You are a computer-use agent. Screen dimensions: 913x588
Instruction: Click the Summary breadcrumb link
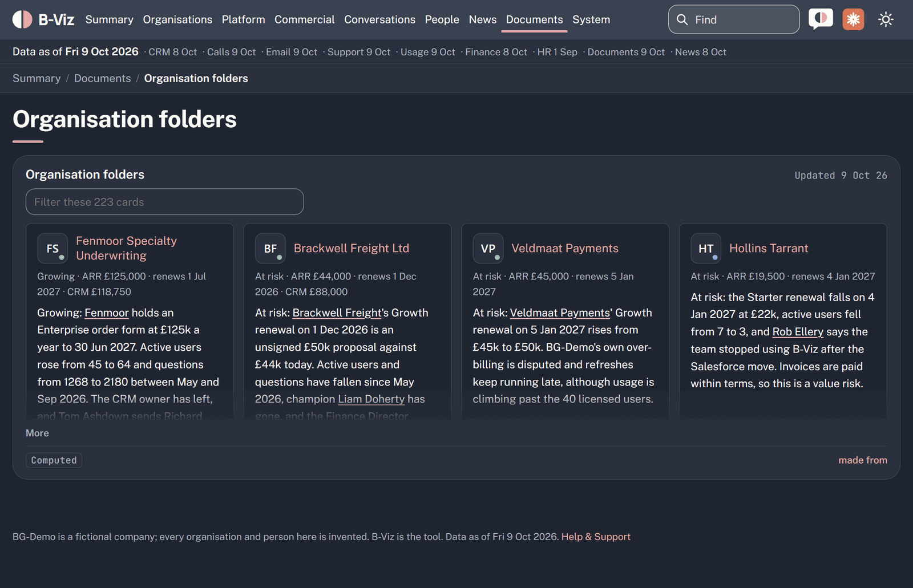click(37, 78)
